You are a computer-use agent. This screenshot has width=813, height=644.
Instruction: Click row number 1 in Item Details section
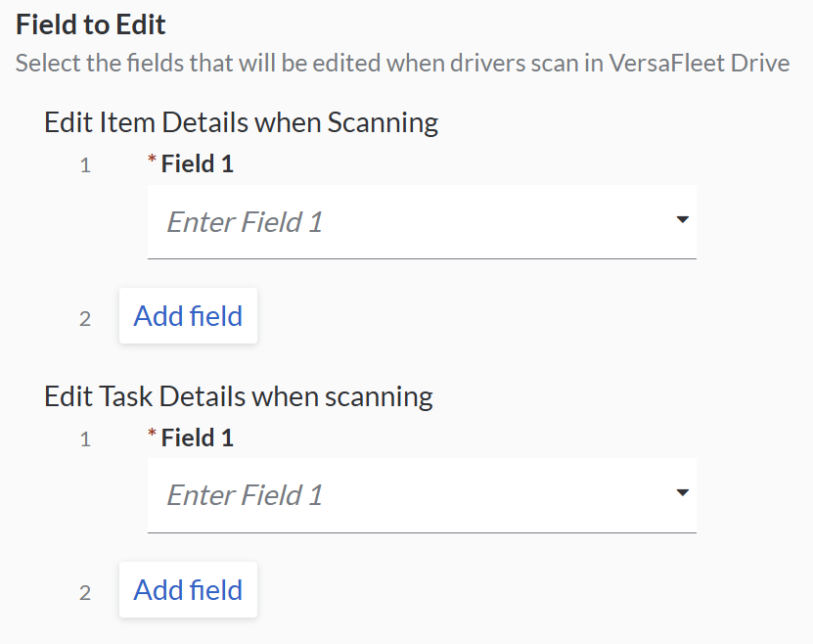85,165
